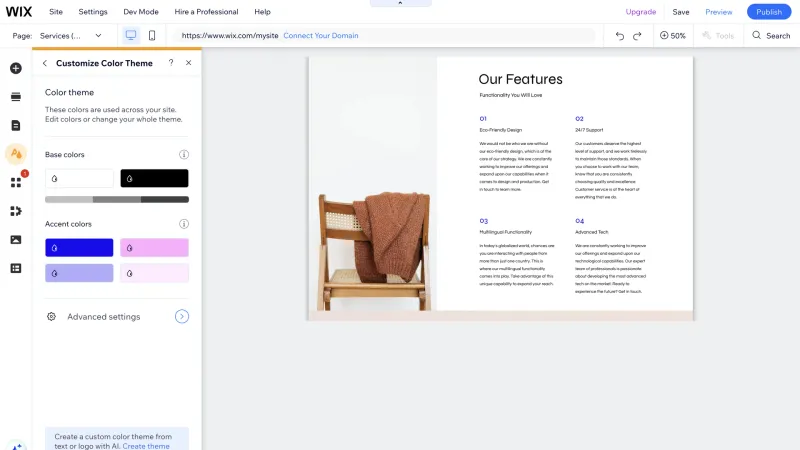Open Add Apps icon with notification badge

[x=16, y=182]
